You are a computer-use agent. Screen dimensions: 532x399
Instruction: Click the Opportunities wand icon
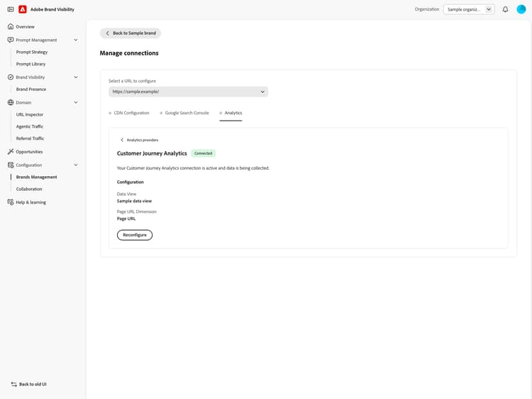[x=11, y=151]
